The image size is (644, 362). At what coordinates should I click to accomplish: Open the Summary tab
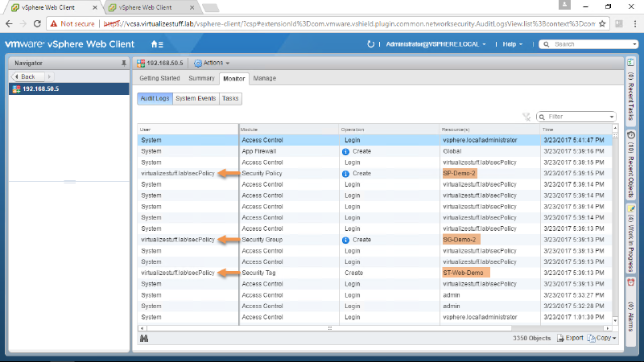(x=201, y=79)
